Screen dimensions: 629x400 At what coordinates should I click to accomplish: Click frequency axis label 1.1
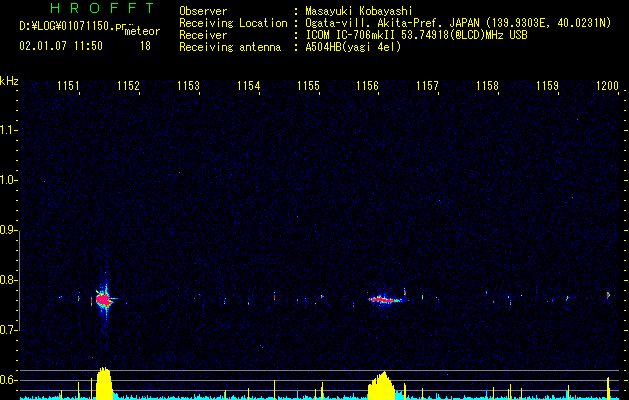click(x=8, y=130)
